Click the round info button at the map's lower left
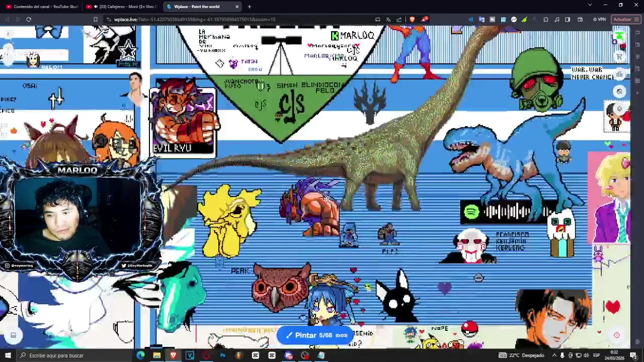This screenshot has height=362, width=644. [x=13, y=335]
